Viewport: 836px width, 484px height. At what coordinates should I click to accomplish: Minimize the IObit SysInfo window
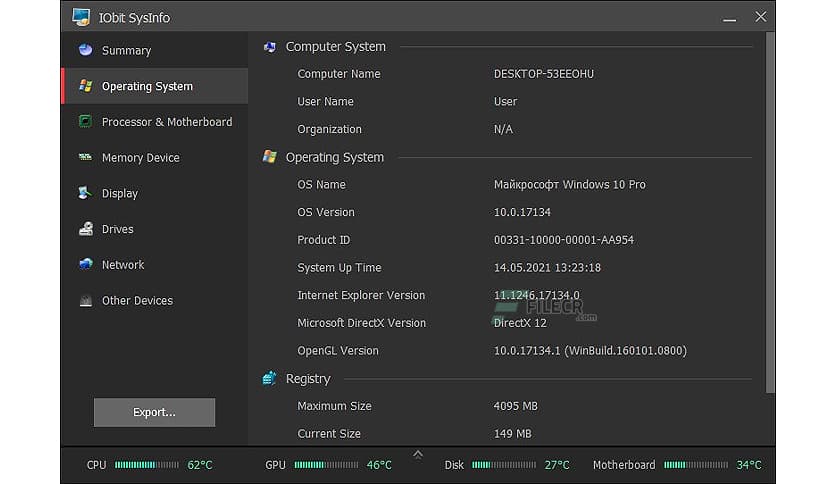pyautogui.click(x=727, y=17)
